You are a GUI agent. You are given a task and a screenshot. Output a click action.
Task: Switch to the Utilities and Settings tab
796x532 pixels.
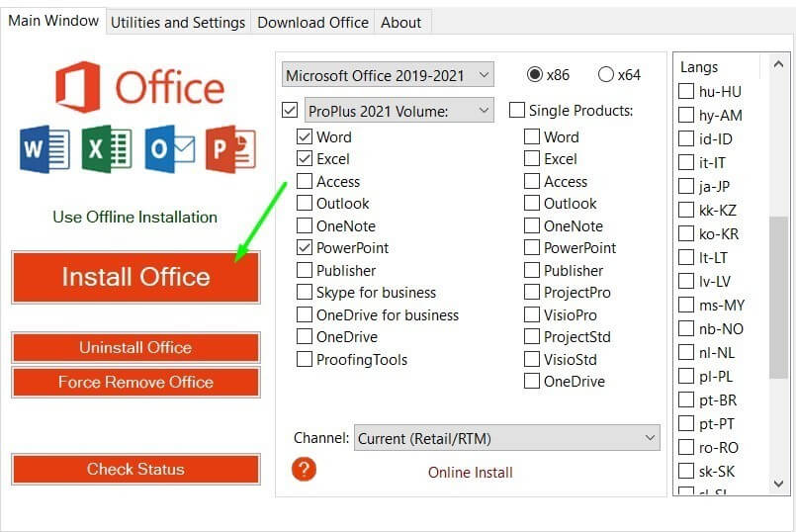178,22
